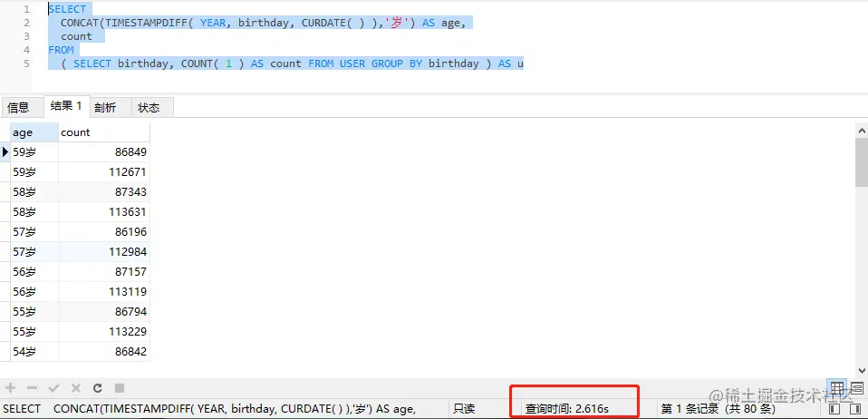
Task: Select the cell with count 87343
Action: pyautogui.click(x=104, y=191)
